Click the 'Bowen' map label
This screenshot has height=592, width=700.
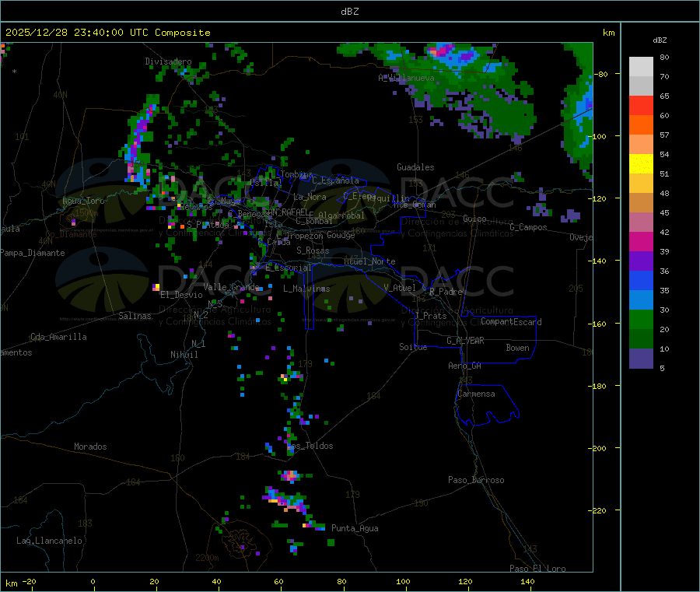517,348
